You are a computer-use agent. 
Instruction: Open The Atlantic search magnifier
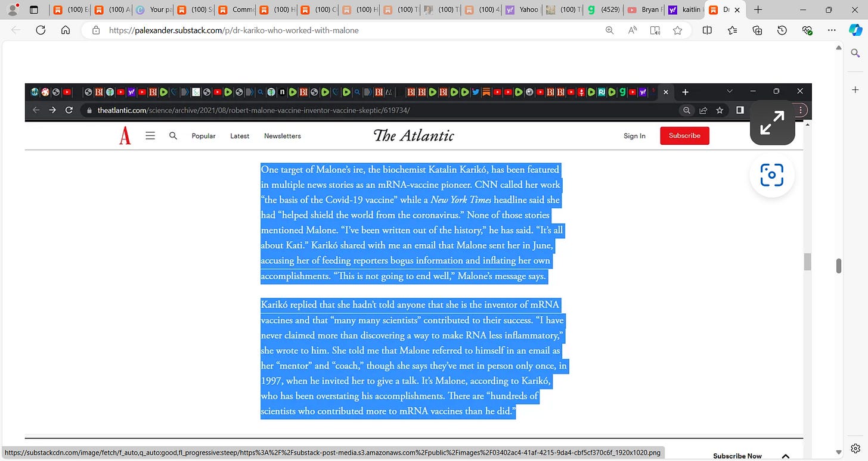click(173, 136)
